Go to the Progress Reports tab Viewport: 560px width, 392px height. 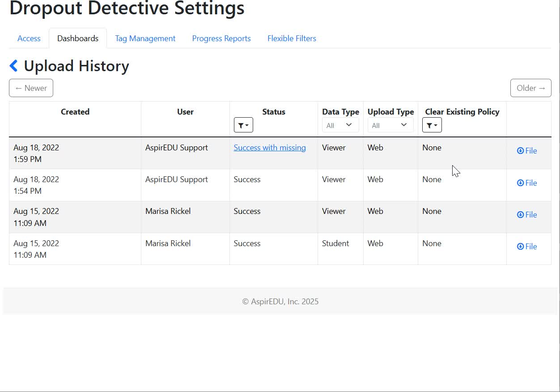click(221, 38)
